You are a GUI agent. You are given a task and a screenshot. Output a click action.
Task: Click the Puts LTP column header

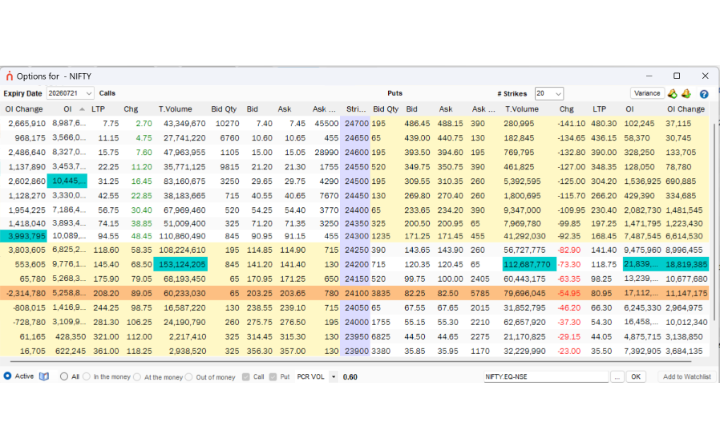pyautogui.click(x=599, y=109)
